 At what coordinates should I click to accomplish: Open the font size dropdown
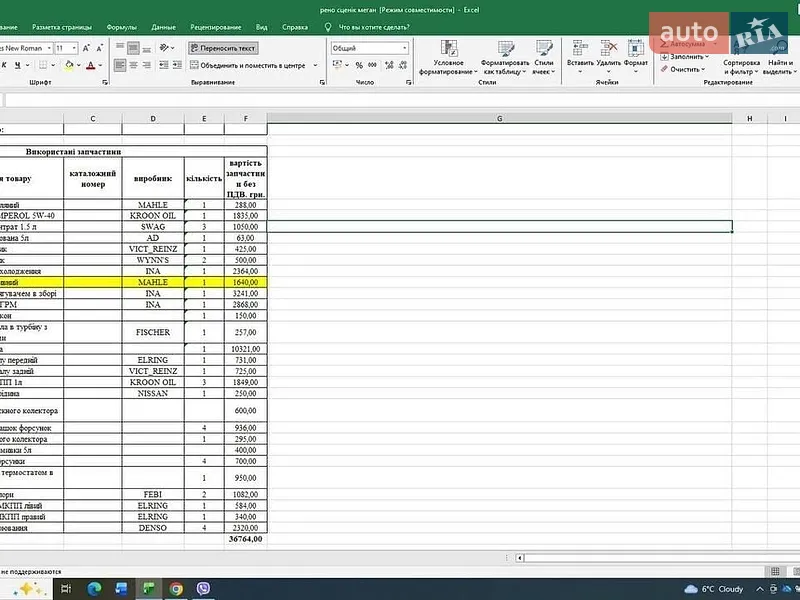[x=74, y=48]
